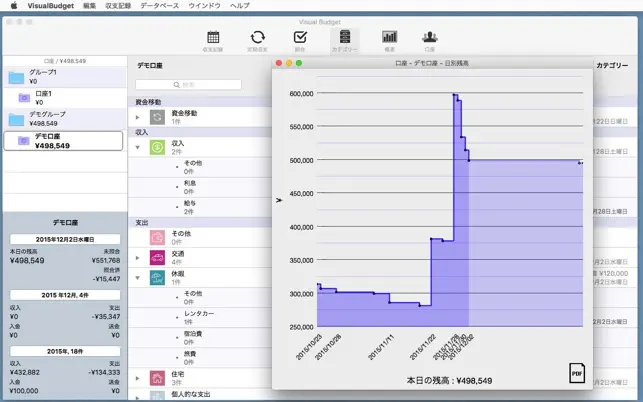Select デモグループ in the account list

coord(65,119)
